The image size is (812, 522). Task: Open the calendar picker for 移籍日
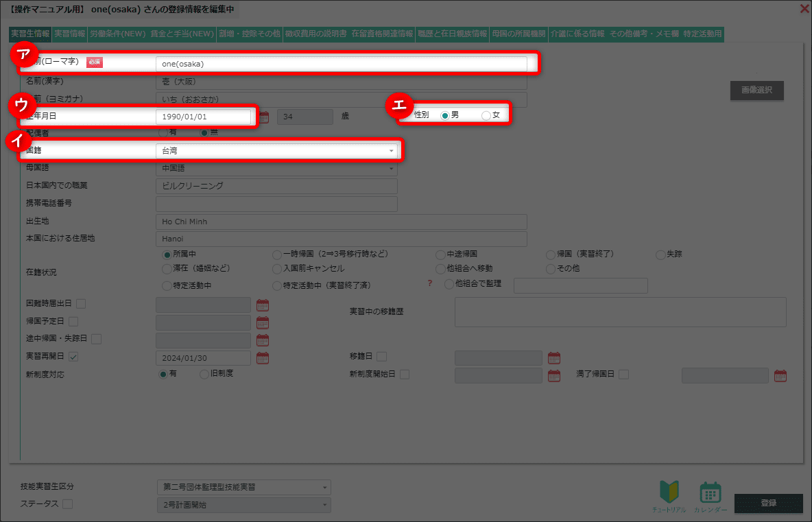click(554, 358)
